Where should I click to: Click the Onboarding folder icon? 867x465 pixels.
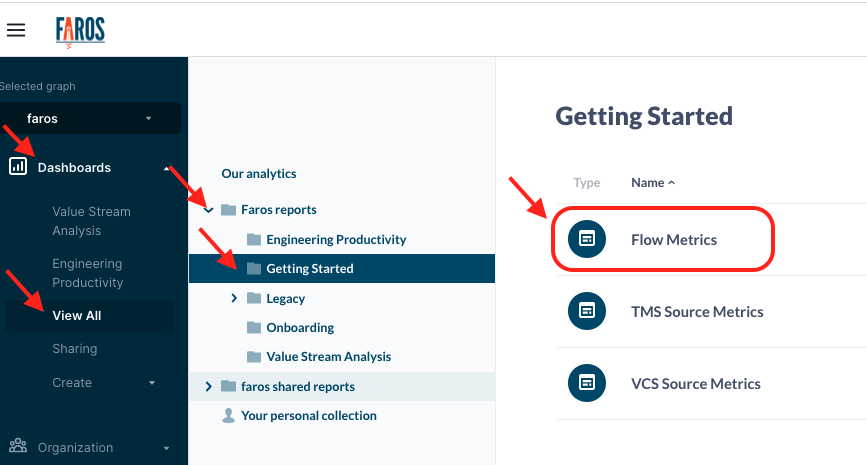point(254,328)
